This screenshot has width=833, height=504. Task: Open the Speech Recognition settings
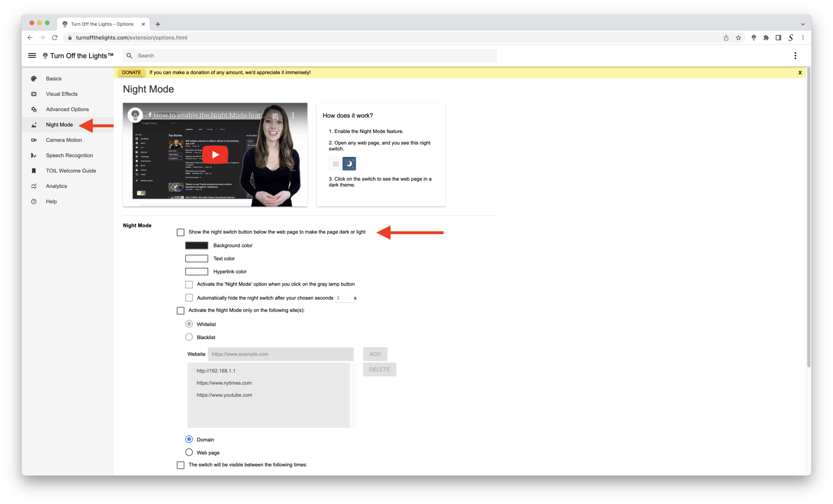click(69, 155)
